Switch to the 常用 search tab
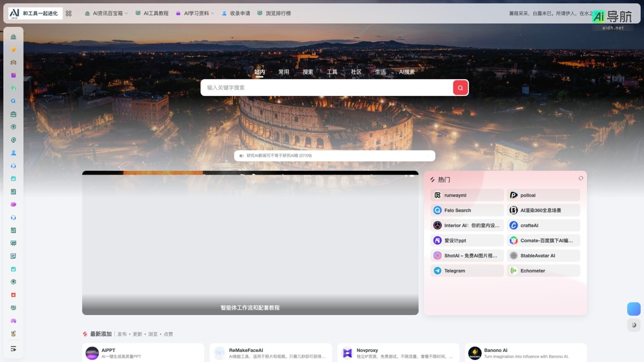644x362 pixels. (x=283, y=72)
